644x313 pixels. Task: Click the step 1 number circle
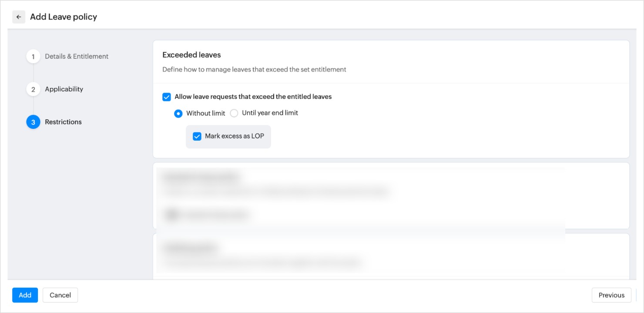point(33,57)
